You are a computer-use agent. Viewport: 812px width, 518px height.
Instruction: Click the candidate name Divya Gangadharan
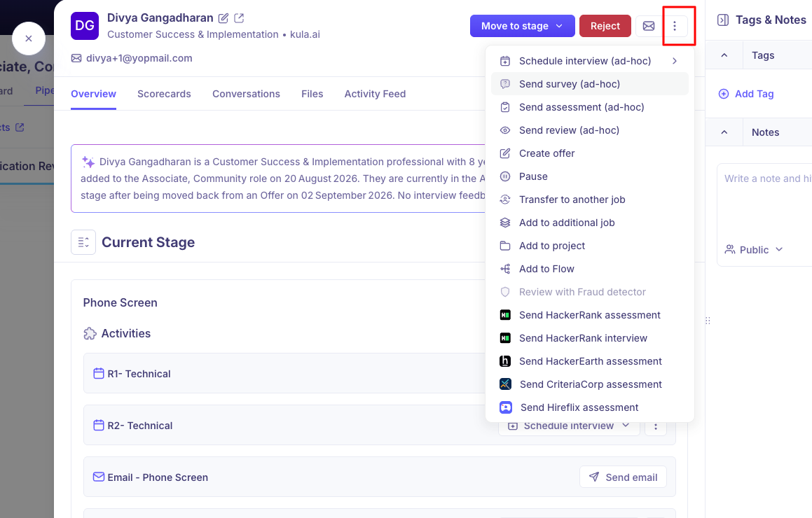tap(160, 18)
